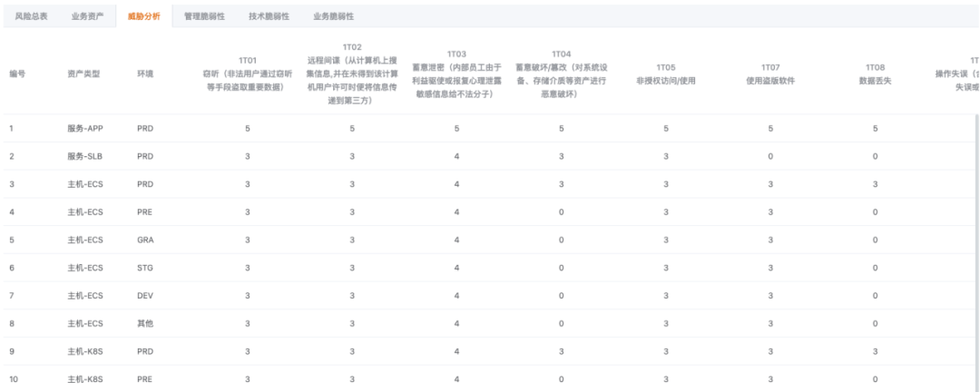Click 主机-K8S in row 10
Screen dimensions: 980x392
(x=85, y=379)
